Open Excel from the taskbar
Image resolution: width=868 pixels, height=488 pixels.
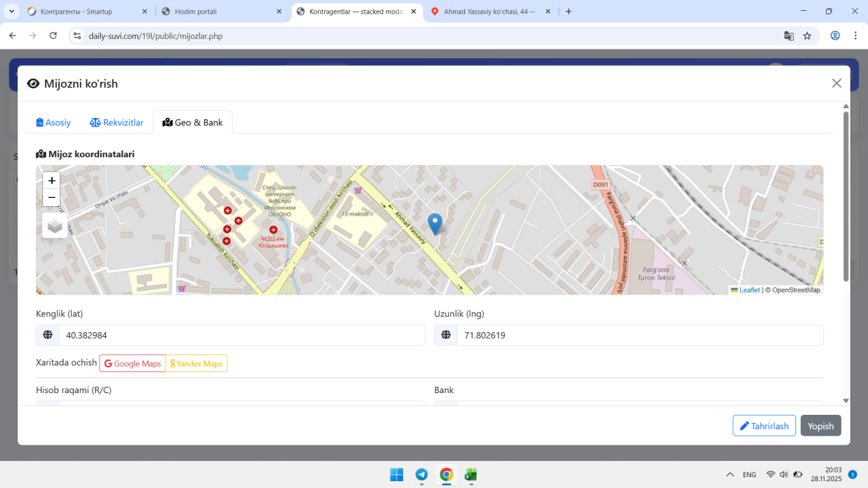471,474
